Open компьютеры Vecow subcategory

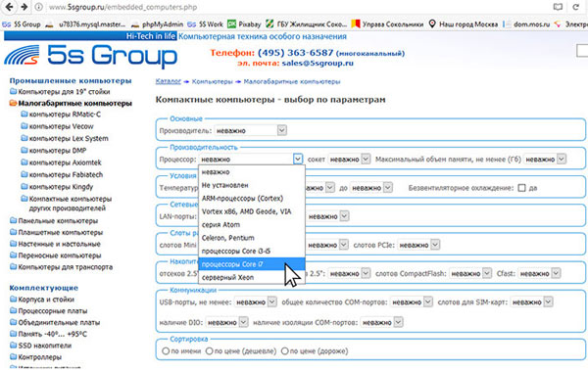pyautogui.click(x=58, y=126)
